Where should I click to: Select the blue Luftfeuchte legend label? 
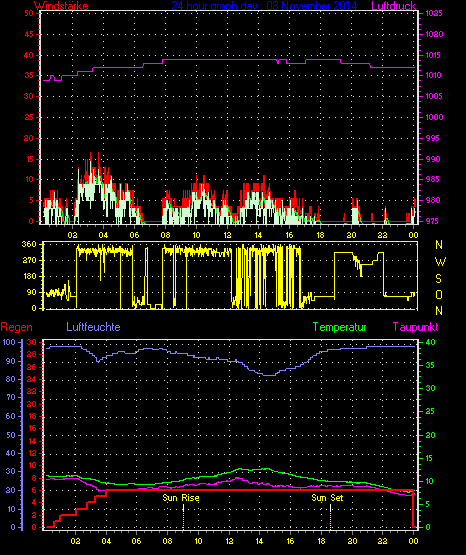tap(93, 327)
